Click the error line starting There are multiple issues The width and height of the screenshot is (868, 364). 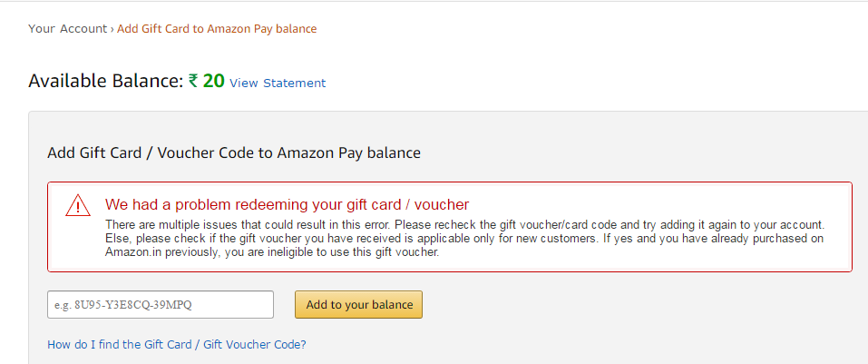coord(465,225)
